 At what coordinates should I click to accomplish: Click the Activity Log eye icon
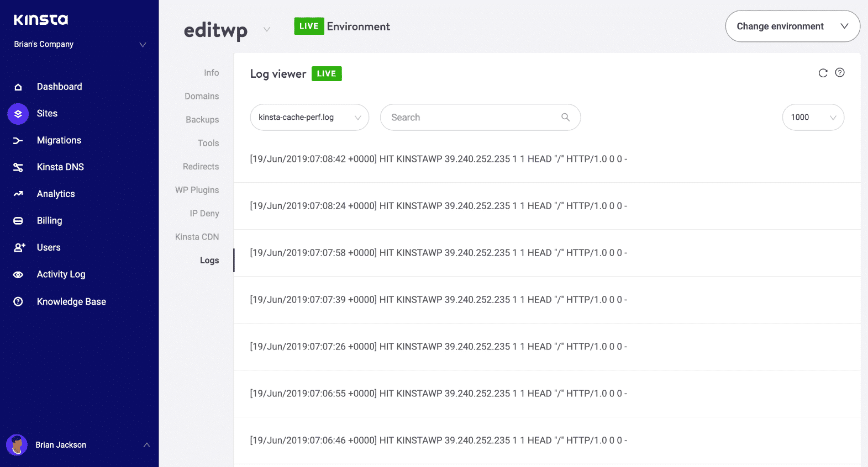(x=18, y=274)
